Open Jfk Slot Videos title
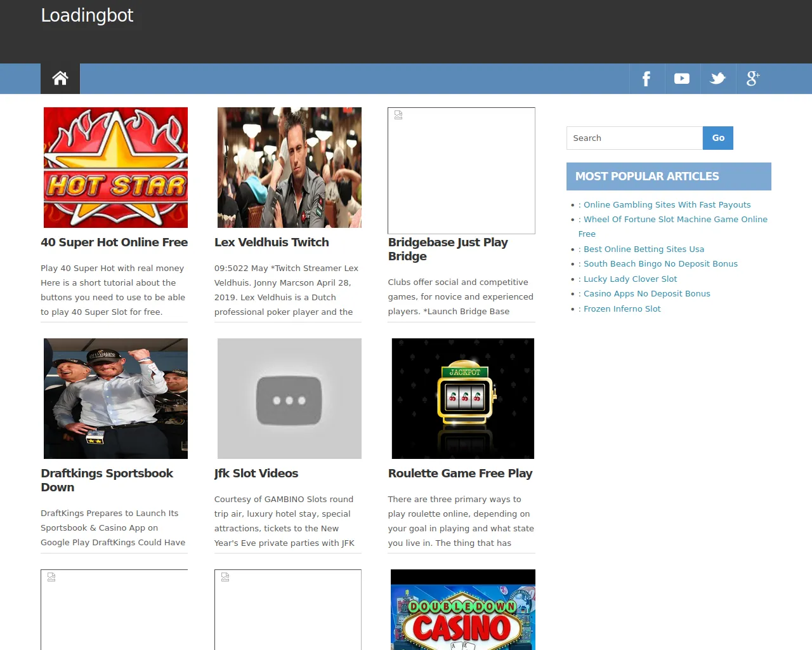Screen dimensions: 812x650 (x=256, y=474)
